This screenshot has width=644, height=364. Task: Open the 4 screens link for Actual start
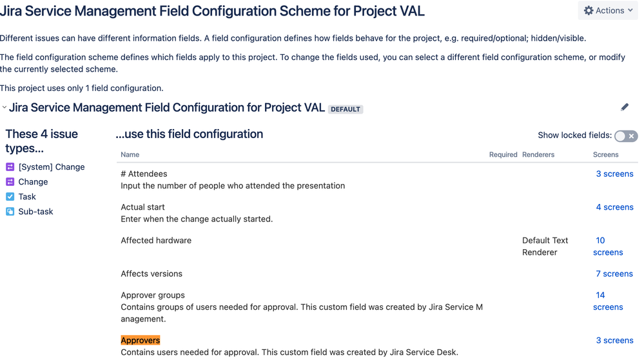(x=614, y=207)
